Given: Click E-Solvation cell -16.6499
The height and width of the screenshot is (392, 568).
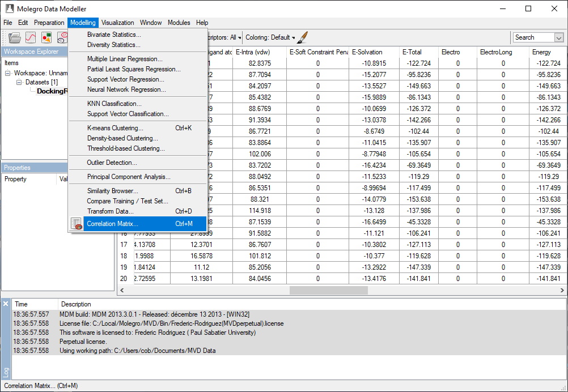Looking at the screenshot, I should pos(374,222).
